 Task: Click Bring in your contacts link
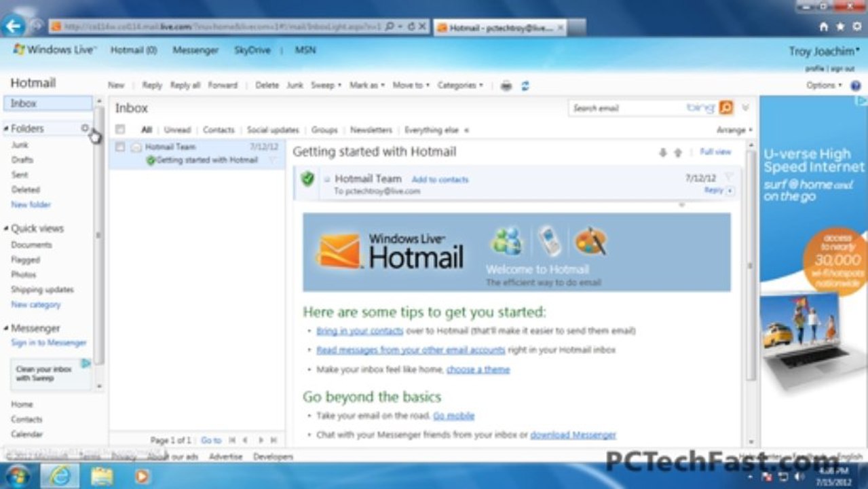click(360, 331)
